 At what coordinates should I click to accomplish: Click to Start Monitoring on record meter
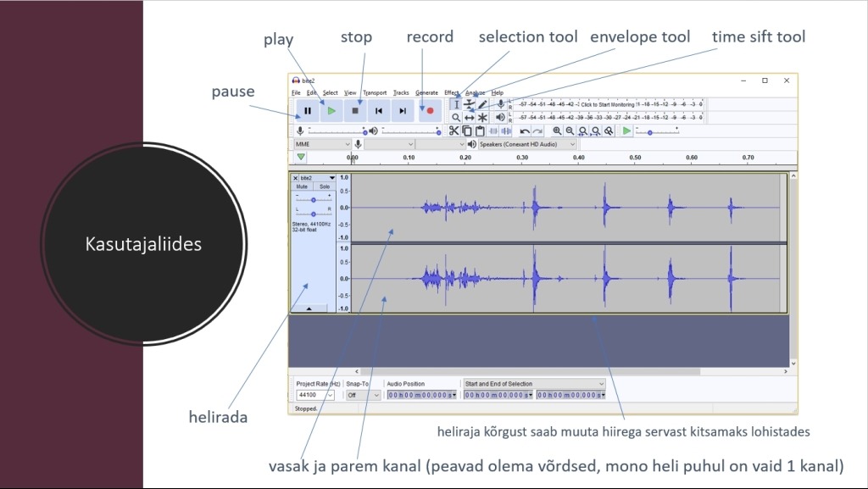pyautogui.click(x=607, y=104)
